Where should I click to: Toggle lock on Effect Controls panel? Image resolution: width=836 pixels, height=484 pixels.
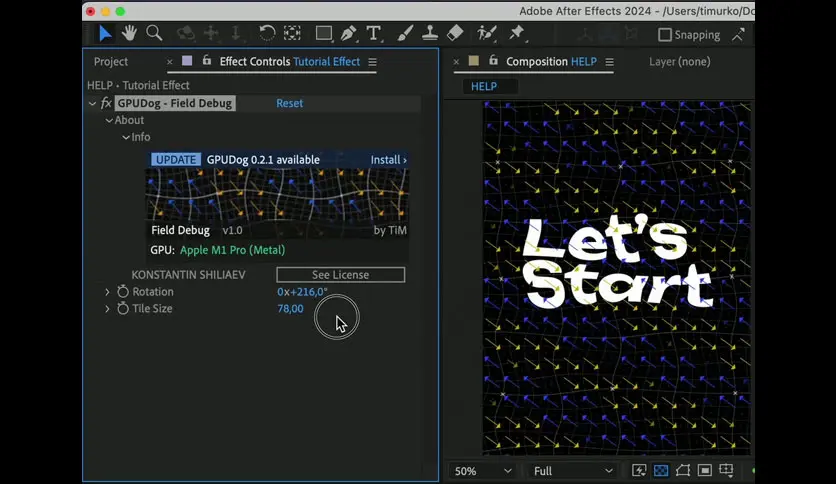pyautogui.click(x=207, y=60)
